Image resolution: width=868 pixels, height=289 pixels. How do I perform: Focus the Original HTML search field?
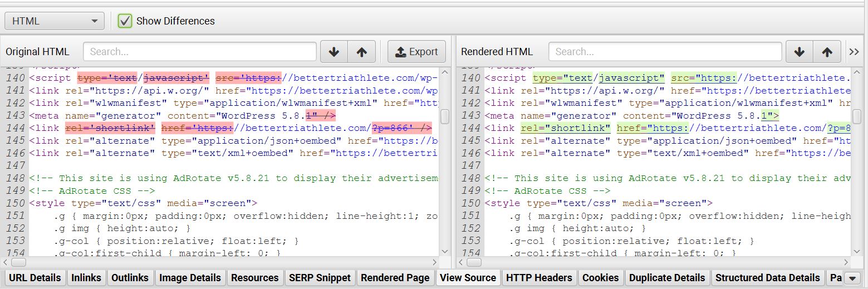pyautogui.click(x=200, y=52)
